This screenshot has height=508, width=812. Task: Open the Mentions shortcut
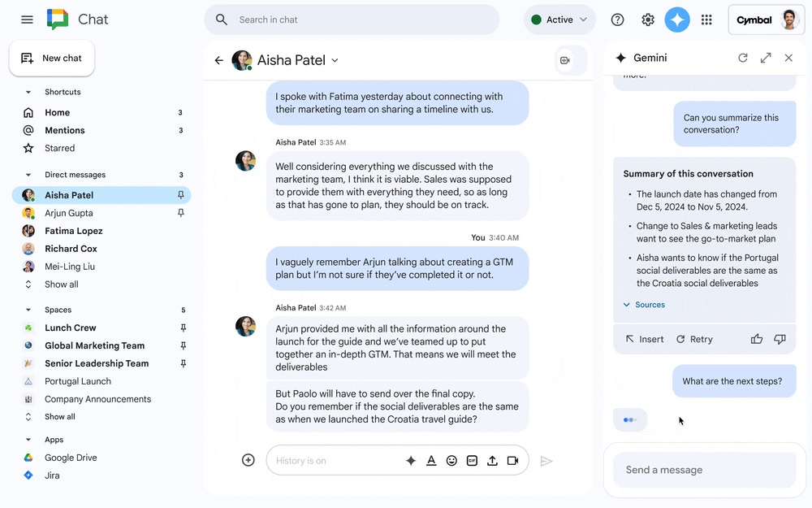point(64,130)
